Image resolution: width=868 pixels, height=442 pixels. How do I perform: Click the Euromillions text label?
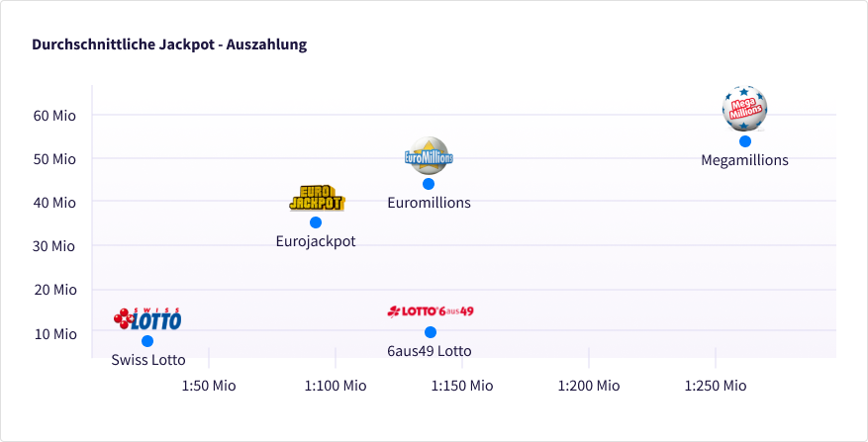pyautogui.click(x=429, y=203)
